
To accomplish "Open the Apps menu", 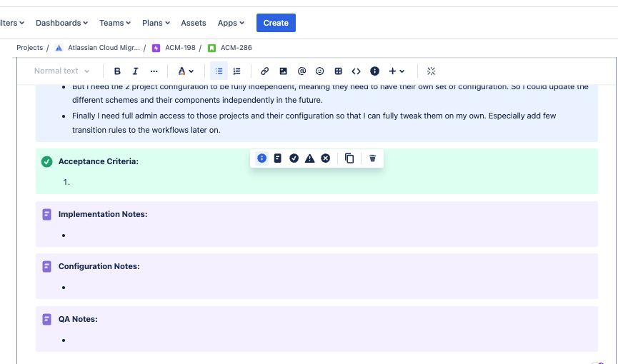I will 231,23.
